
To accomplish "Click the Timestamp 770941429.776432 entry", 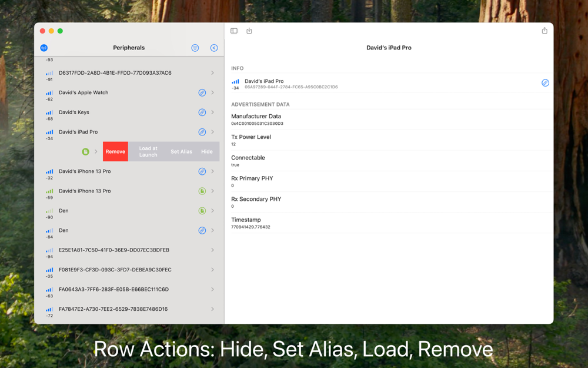I will tap(392, 223).
